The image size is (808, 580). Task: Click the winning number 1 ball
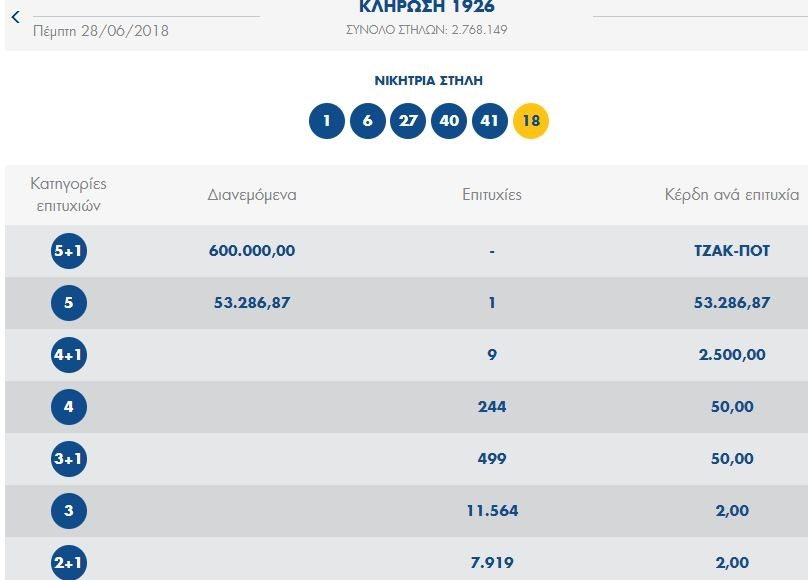coord(327,122)
